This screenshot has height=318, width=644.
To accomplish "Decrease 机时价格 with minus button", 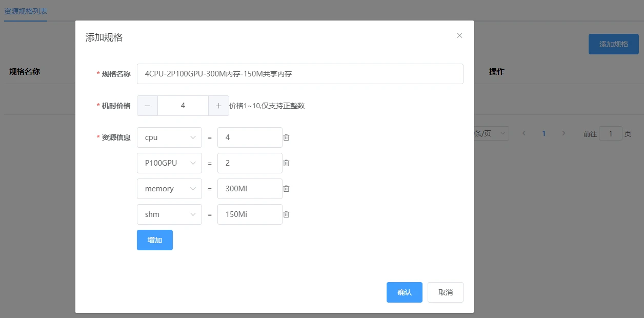I will [x=148, y=106].
